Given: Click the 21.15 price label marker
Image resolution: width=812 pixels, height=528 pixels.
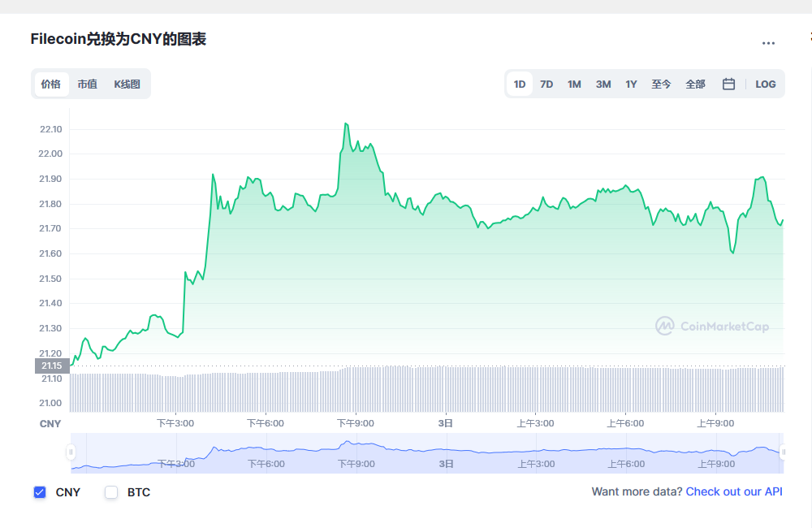Looking at the screenshot, I should pos(52,366).
